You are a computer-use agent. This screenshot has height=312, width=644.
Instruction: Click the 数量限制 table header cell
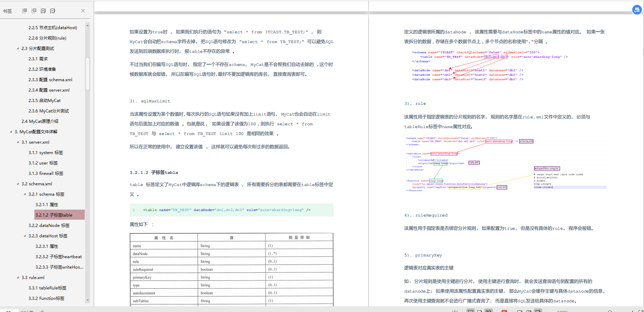[299, 238]
